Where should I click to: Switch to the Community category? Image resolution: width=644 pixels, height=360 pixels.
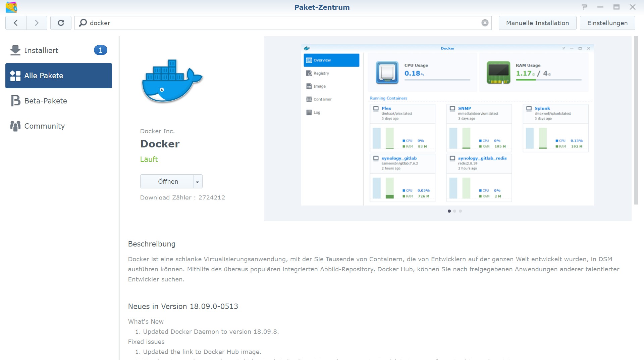(44, 126)
